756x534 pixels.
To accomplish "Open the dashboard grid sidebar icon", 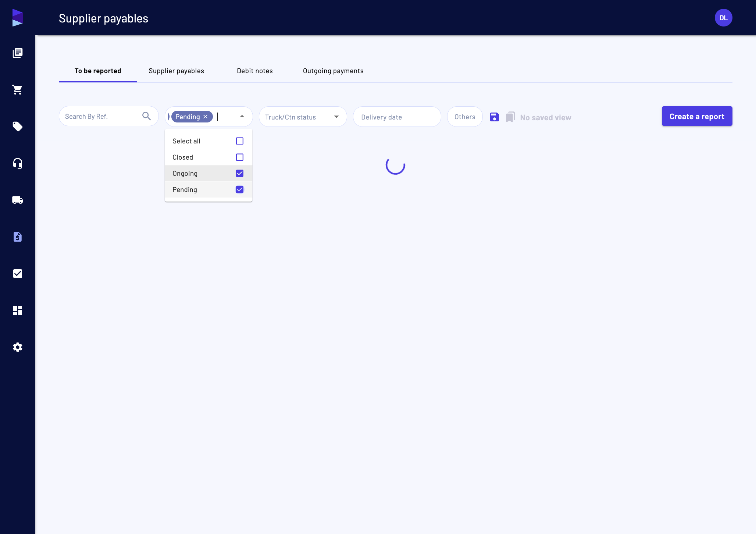I will [18, 310].
